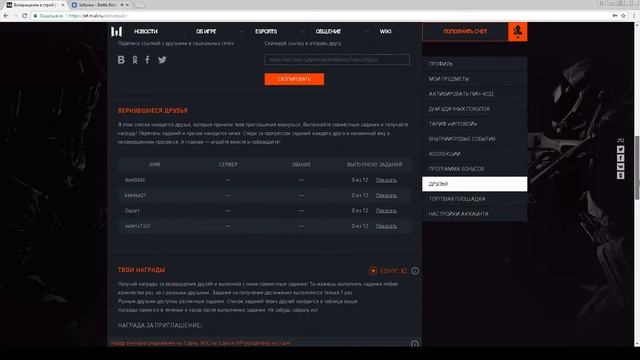
Task: Click the browser vertical scrollbar thumb
Action: (637, 167)
